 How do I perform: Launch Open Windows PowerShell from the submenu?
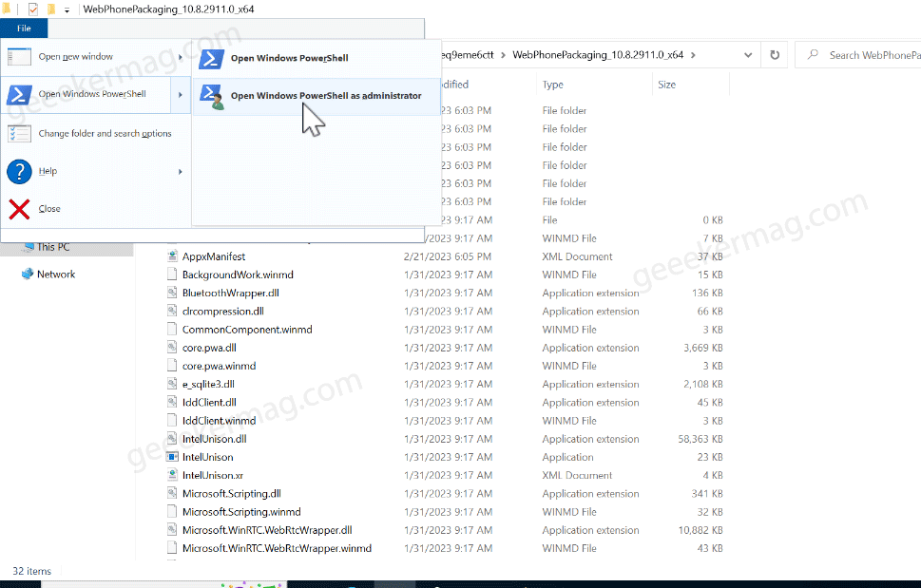(316, 58)
